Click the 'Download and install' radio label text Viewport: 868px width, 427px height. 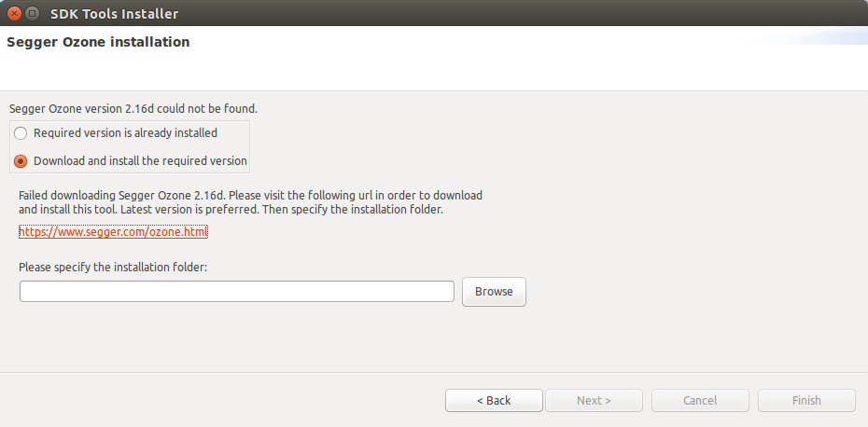[141, 161]
